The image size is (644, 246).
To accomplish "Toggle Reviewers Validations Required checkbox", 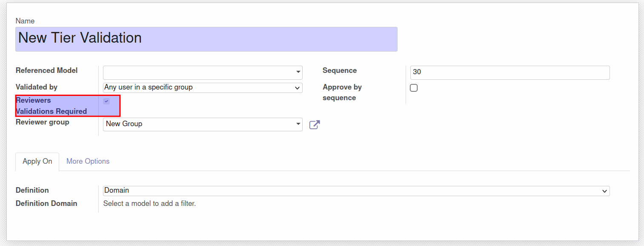I will coord(106,101).
